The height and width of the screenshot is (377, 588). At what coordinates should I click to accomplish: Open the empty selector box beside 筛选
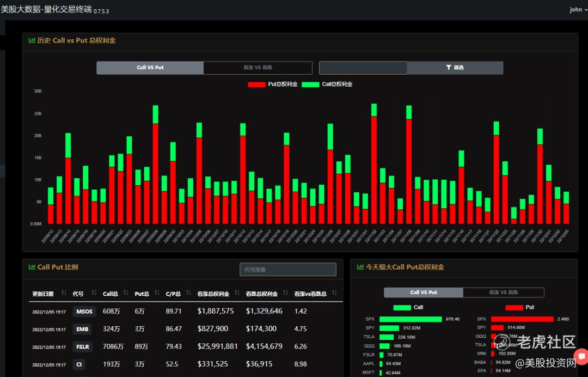tap(363, 68)
